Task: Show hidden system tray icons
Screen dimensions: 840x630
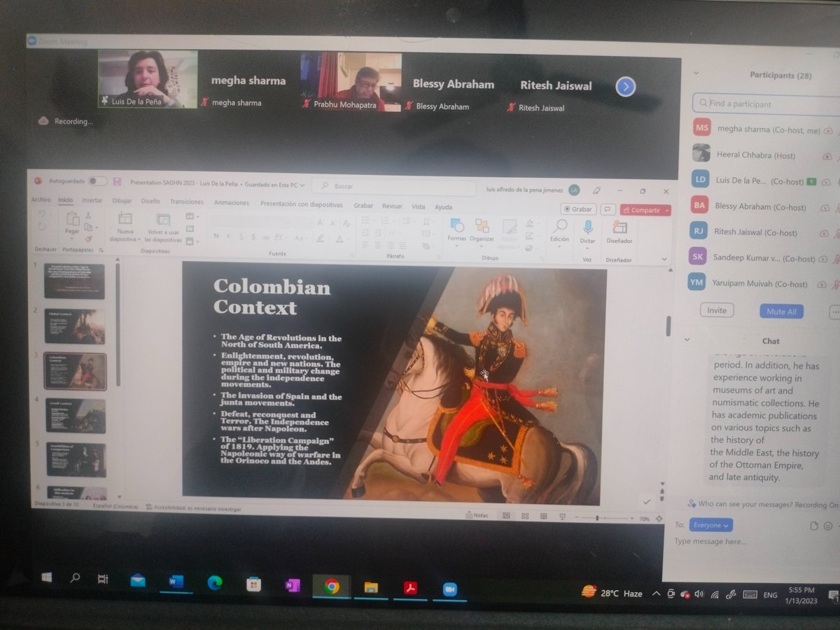Action: tap(655, 594)
